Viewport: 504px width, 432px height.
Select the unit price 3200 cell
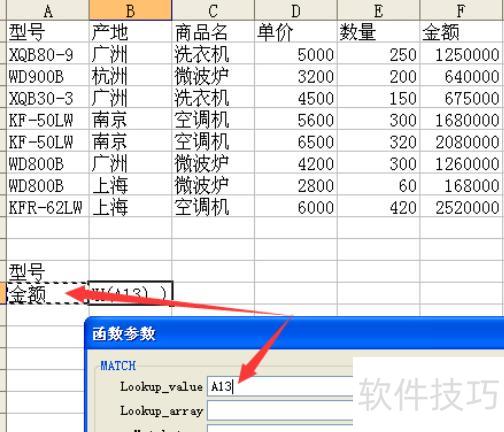[x=296, y=75]
